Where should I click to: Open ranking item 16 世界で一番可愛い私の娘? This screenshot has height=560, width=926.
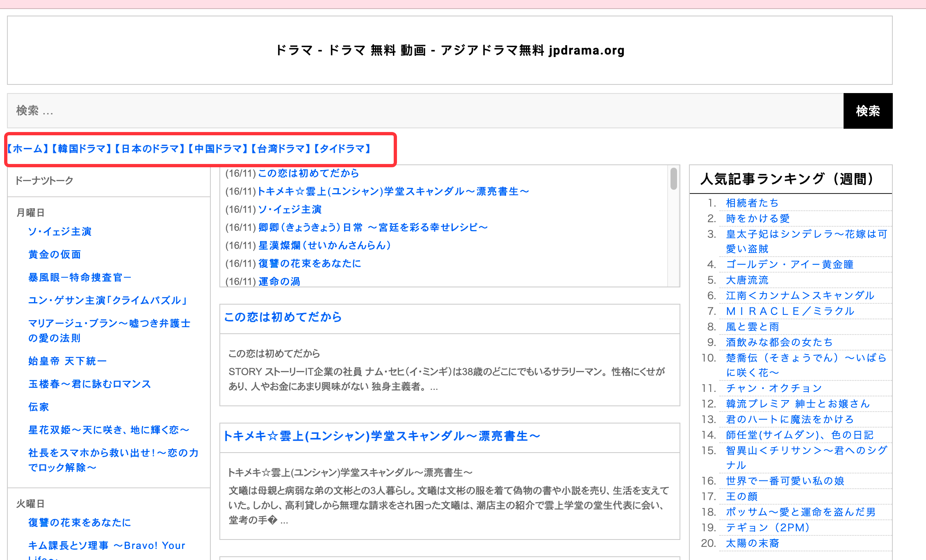(785, 481)
